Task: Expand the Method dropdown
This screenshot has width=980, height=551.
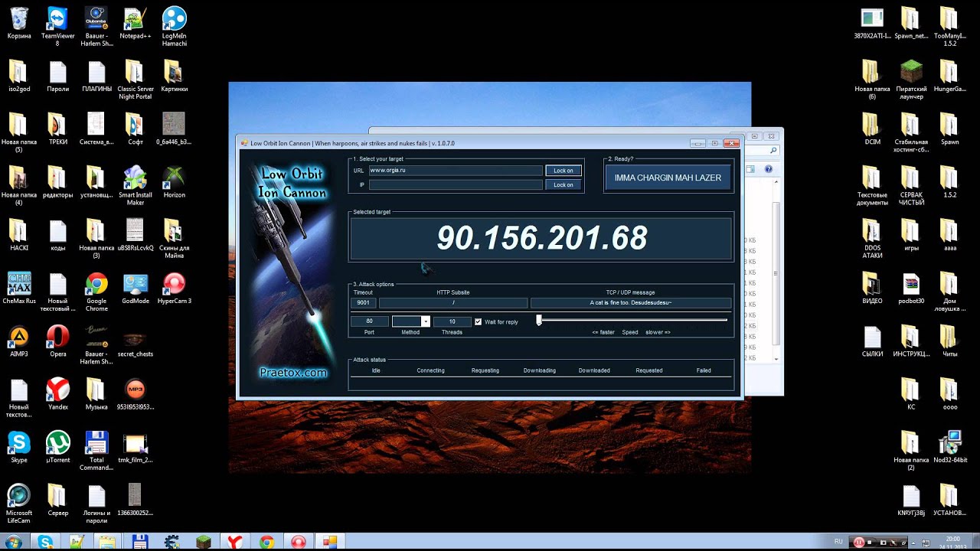Action: [x=426, y=321]
